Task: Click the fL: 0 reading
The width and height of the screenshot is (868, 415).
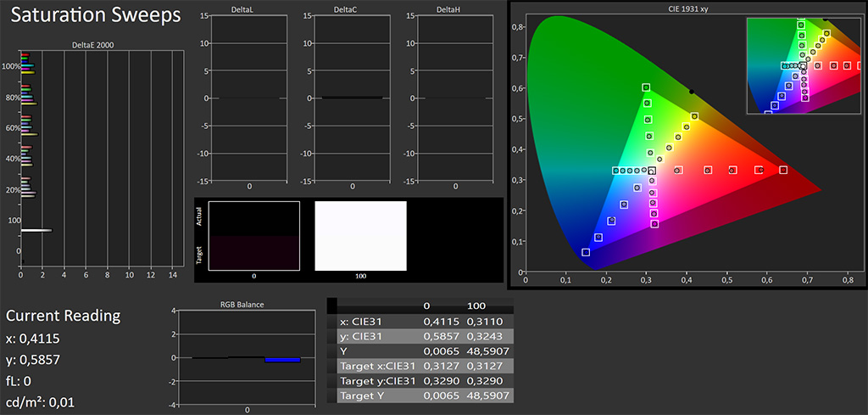Action: [19, 382]
